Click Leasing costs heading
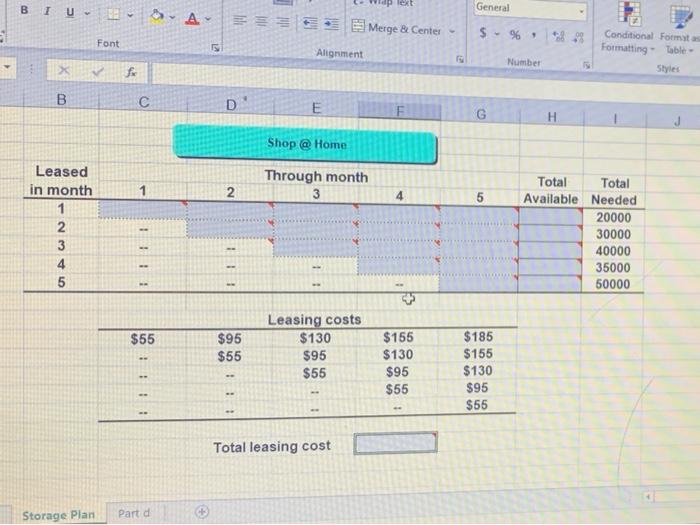 [x=314, y=320]
